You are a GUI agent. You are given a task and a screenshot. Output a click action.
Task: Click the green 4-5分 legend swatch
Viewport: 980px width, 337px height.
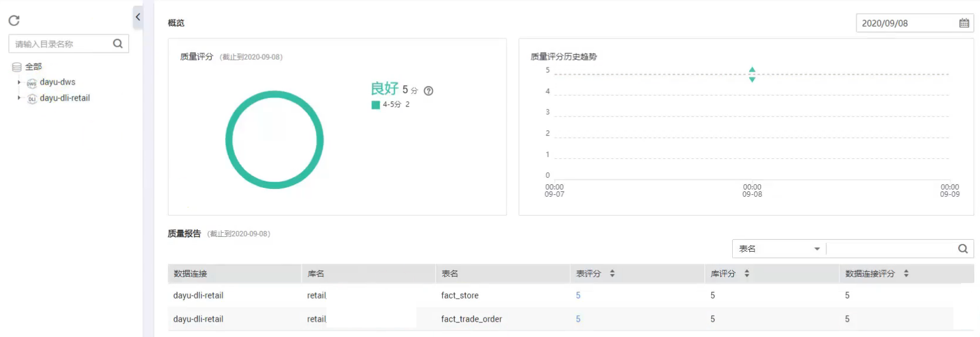click(x=376, y=105)
